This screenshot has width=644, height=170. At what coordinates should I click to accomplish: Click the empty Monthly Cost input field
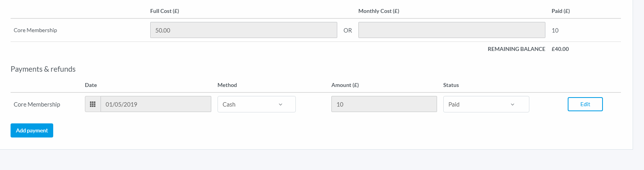[452, 30]
